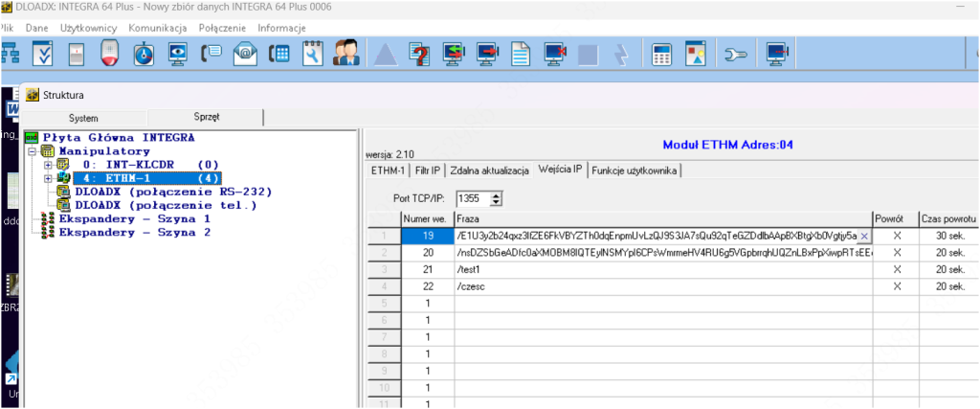Viewport: 980px width, 409px height.
Task: Click the /test1 phrase field
Action: click(x=660, y=270)
